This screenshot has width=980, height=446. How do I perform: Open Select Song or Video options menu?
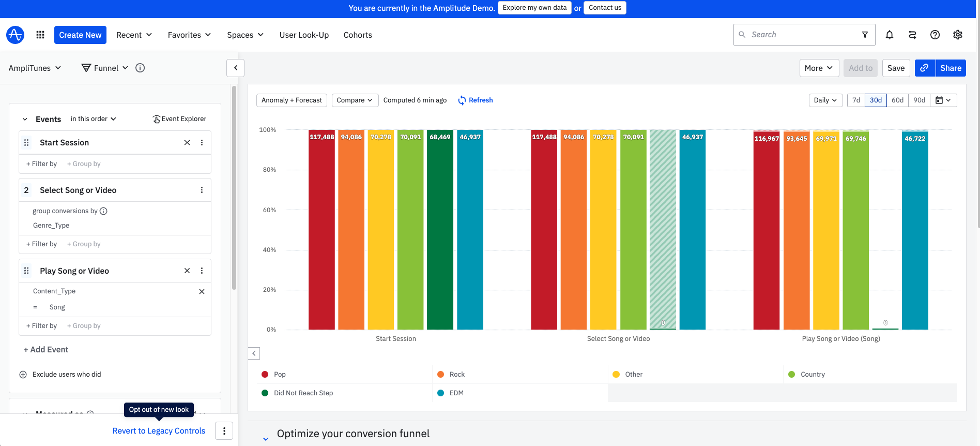point(202,190)
